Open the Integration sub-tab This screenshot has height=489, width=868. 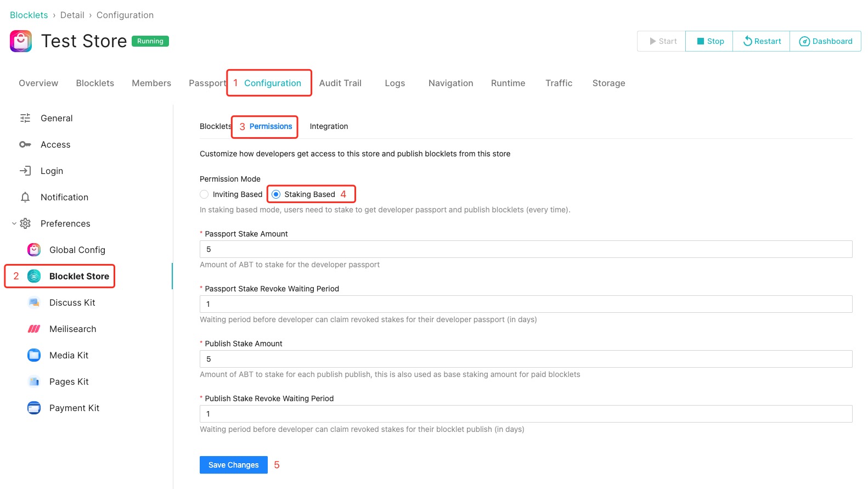(329, 126)
